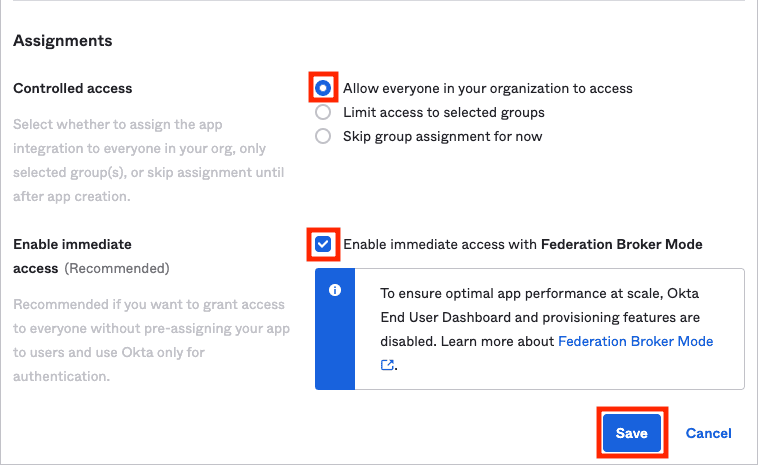
Task: Click the Enable immediate access field label
Action: [x=72, y=256]
